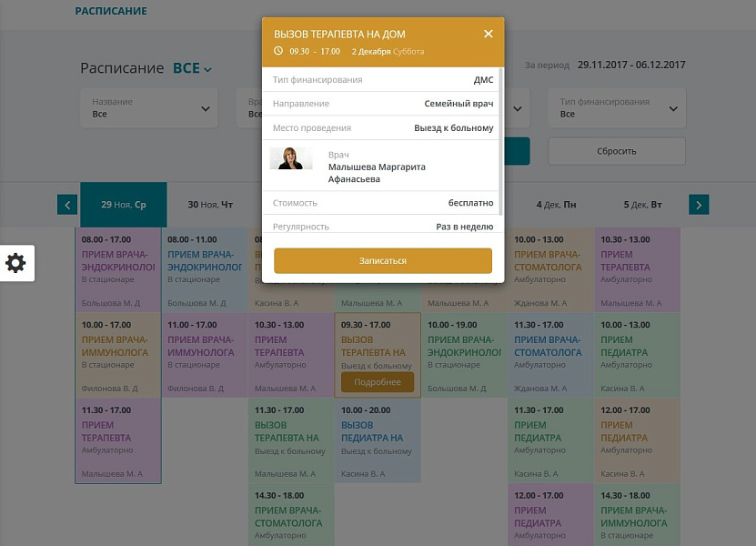
Task: Open the Тип финансирования filter dropdown
Action: pos(617,108)
